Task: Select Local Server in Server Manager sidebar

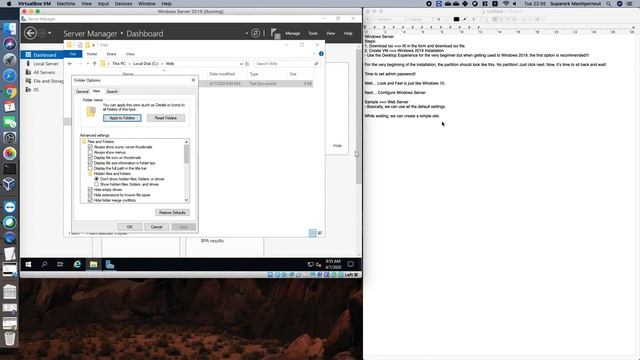Action: point(45,64)
